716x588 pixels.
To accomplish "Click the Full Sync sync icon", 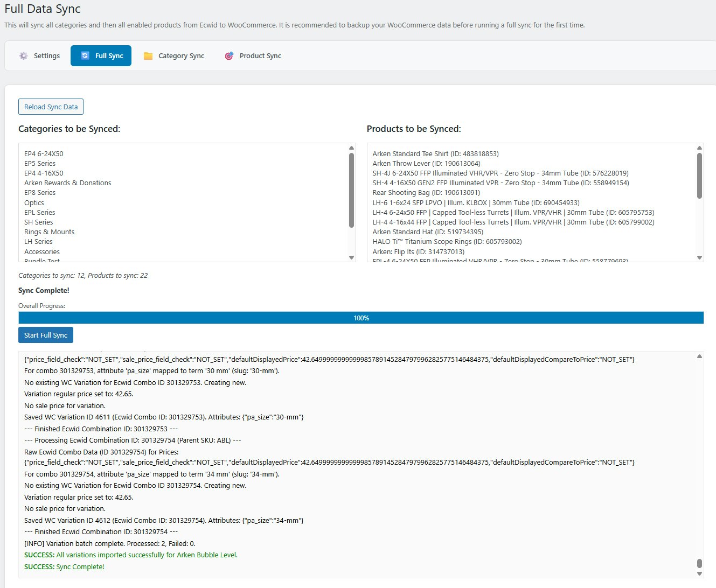I will point(85,55).
